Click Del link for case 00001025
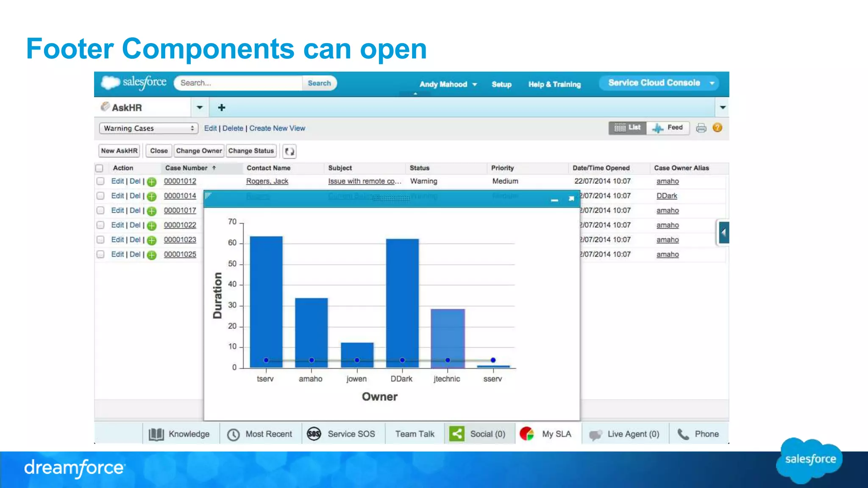Image resolution: width=868 pixels, height=488 pixels. coord(135,254)
